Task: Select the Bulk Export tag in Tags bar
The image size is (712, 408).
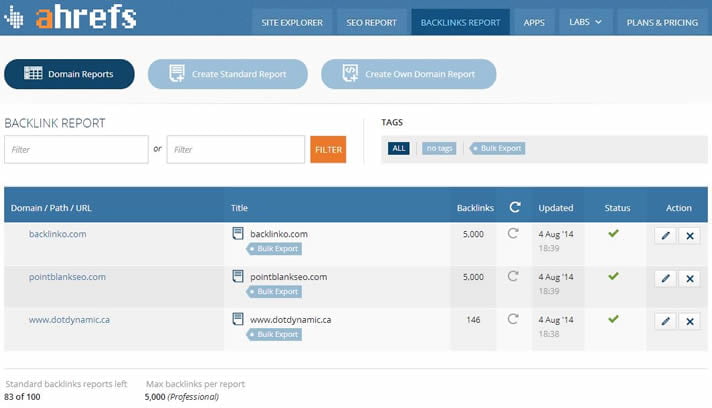Action: click(x=497, y=148)
